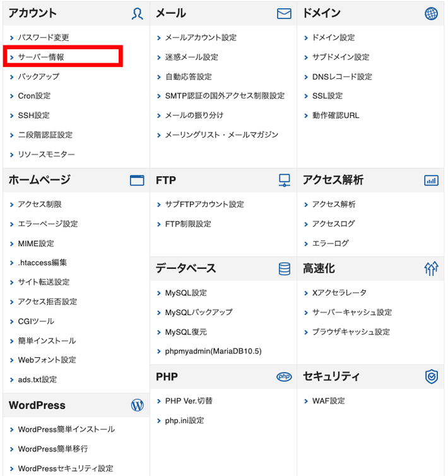Click the envelope icon in the メール header
This screenshot has height=476, width=448.
click(284, 14)
